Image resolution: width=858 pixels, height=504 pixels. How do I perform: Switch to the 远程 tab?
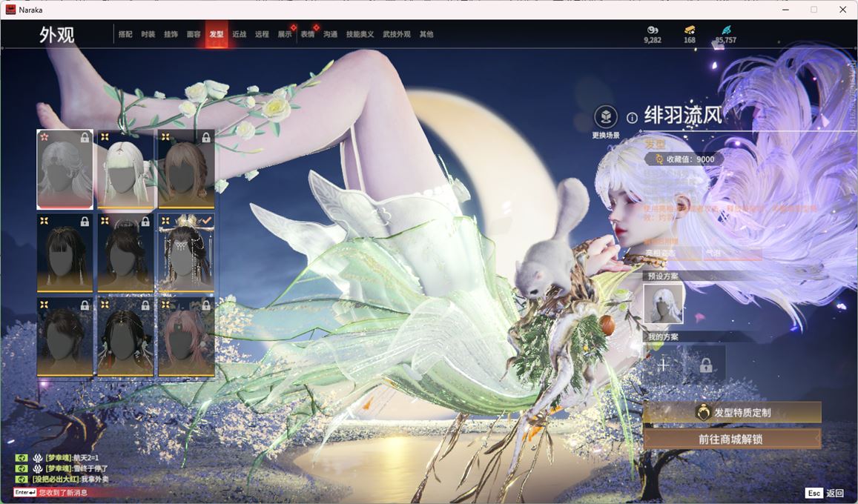click(x=262, y=34)
